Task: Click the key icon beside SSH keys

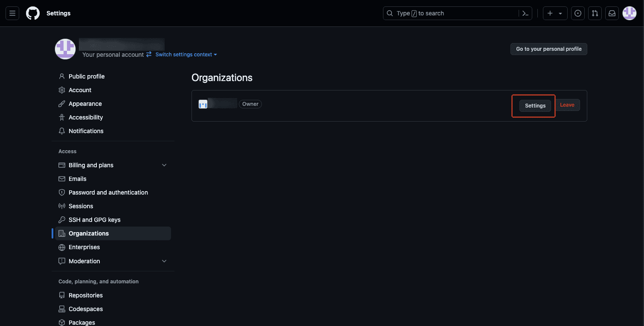Action: 62,220
